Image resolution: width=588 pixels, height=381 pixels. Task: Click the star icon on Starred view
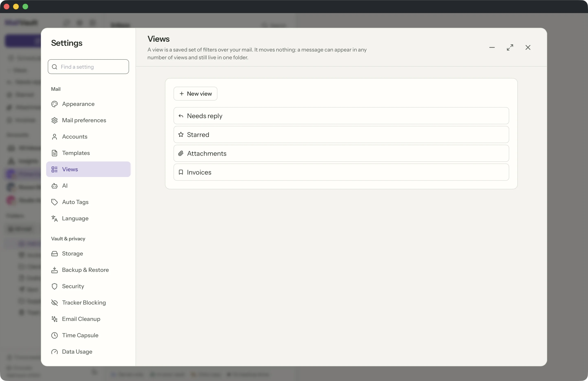pyautogui.click(x=181, y=134)
